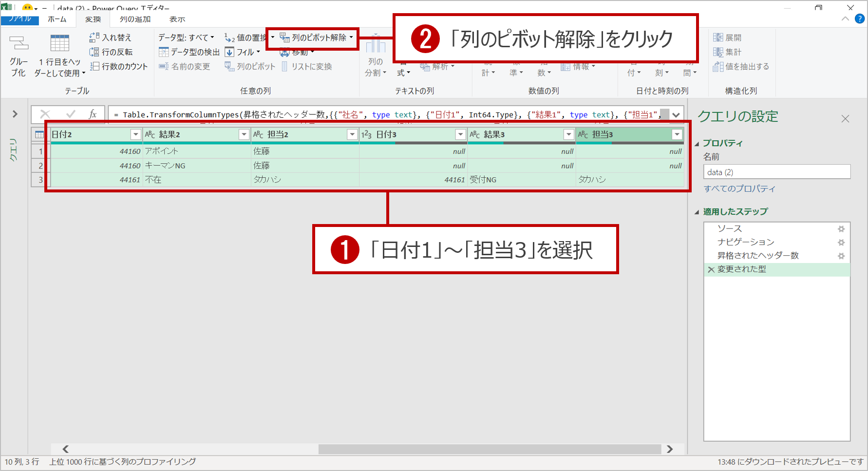Image resolution: width=868 pixels, height=471 pixels.
Task: Open the ファイル tab
Action: click(19, 19)
